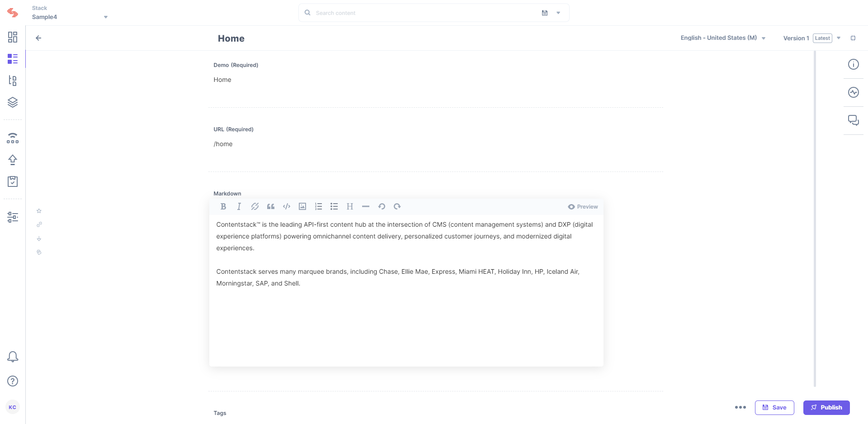Open the Notifications bell

coord(13,357)
